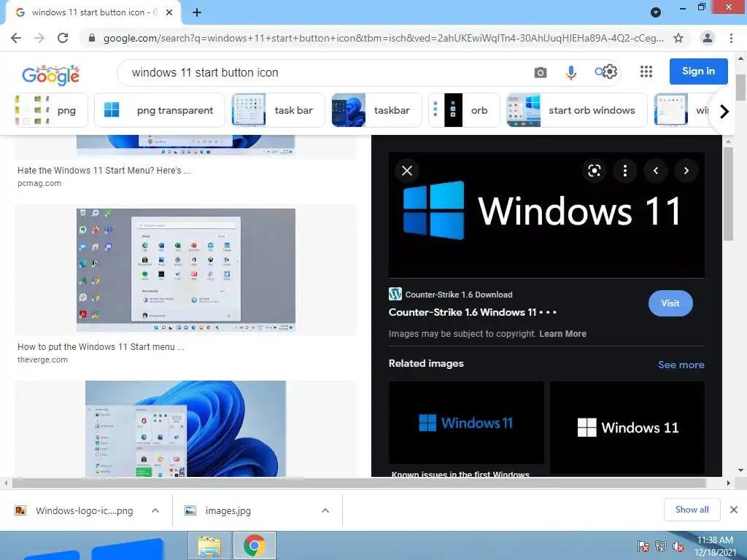The image size is (747, 560).
Task: Open the white Windows 11 related image
Action: (x=627, y=427)
